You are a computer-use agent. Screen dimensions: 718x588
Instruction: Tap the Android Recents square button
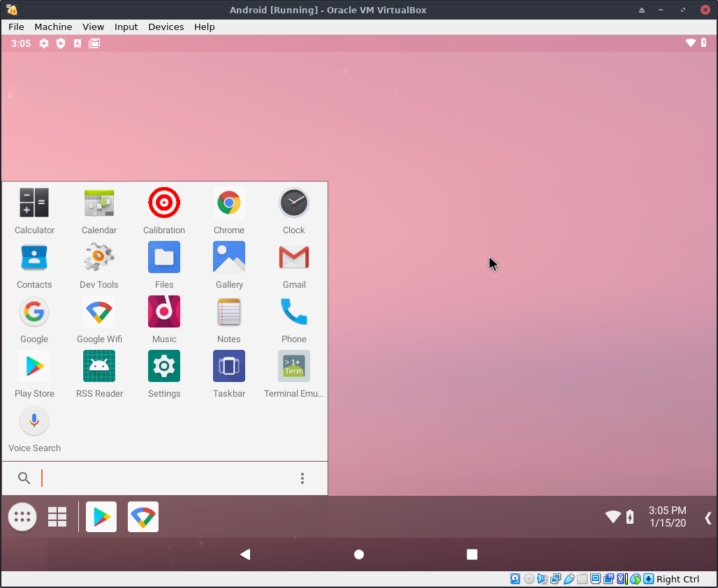point(472,554)
